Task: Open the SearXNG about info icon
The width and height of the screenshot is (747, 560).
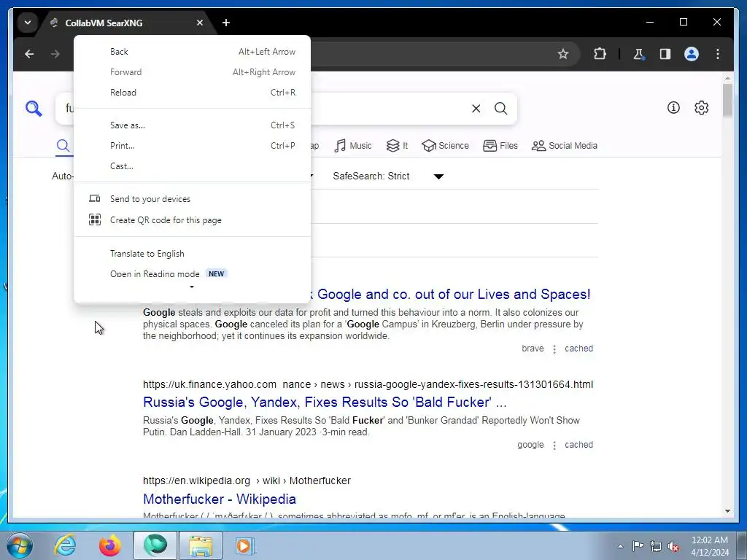Action: tap(673, 108)
